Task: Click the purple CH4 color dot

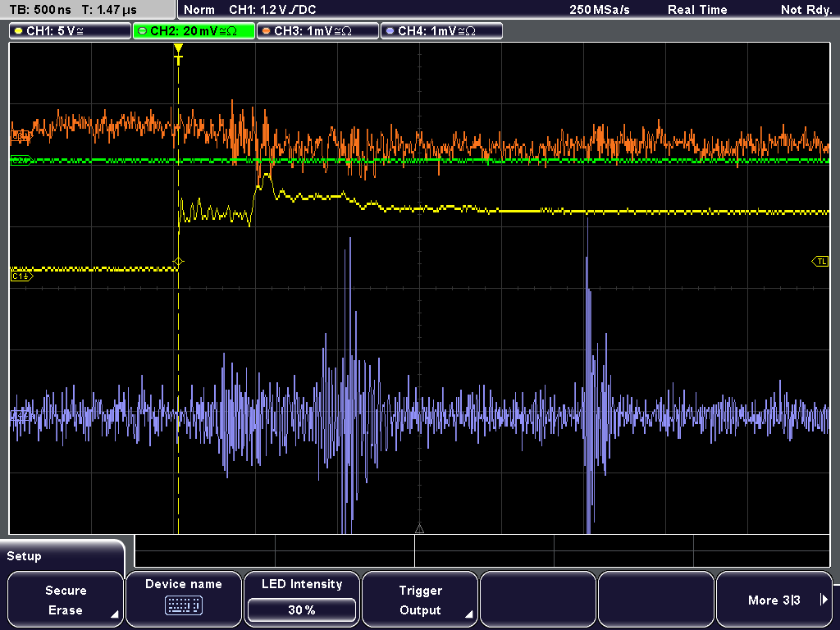Action: [390, 31]
